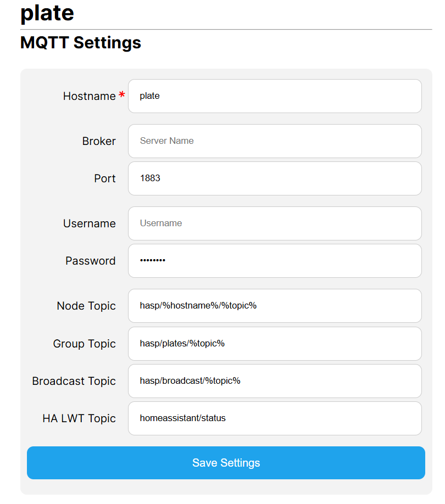Click the Group Topic label

pos(84,344)
